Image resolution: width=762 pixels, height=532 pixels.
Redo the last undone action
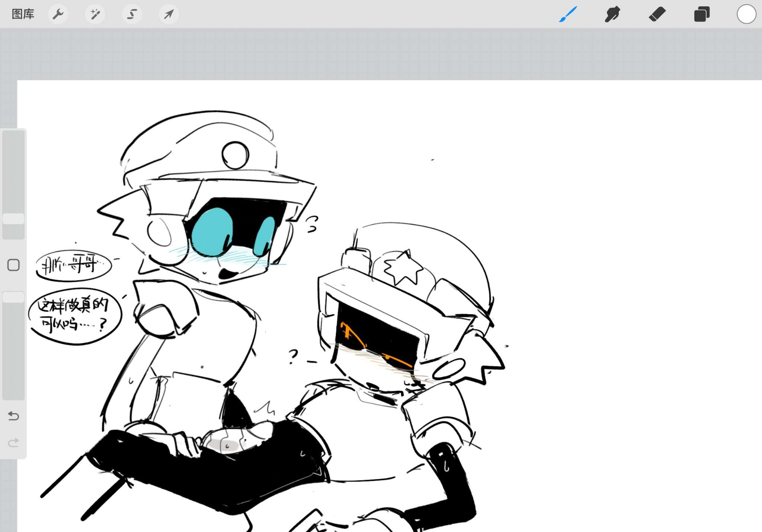click(x=13, y=442)
